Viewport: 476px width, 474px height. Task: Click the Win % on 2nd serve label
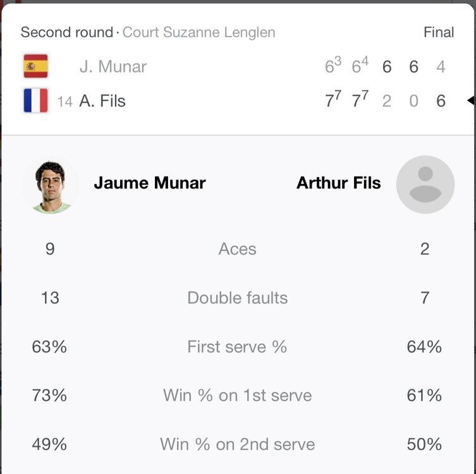point(237,444)
